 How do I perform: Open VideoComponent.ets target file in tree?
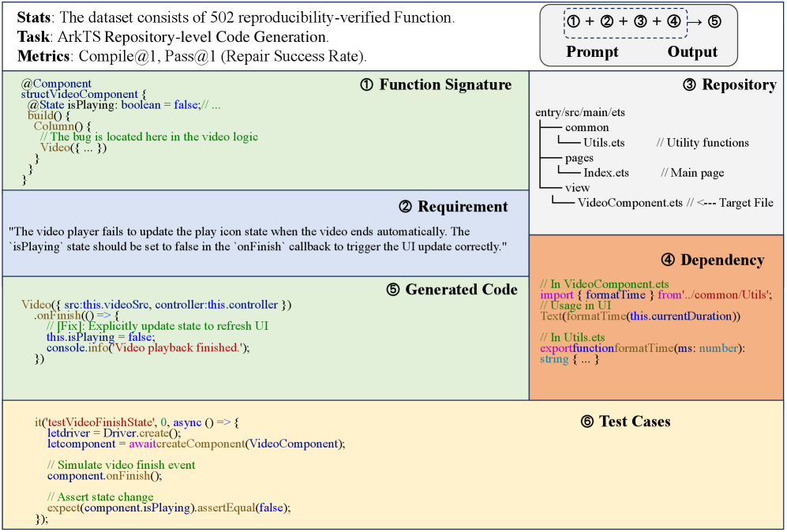tap(630, 203)
